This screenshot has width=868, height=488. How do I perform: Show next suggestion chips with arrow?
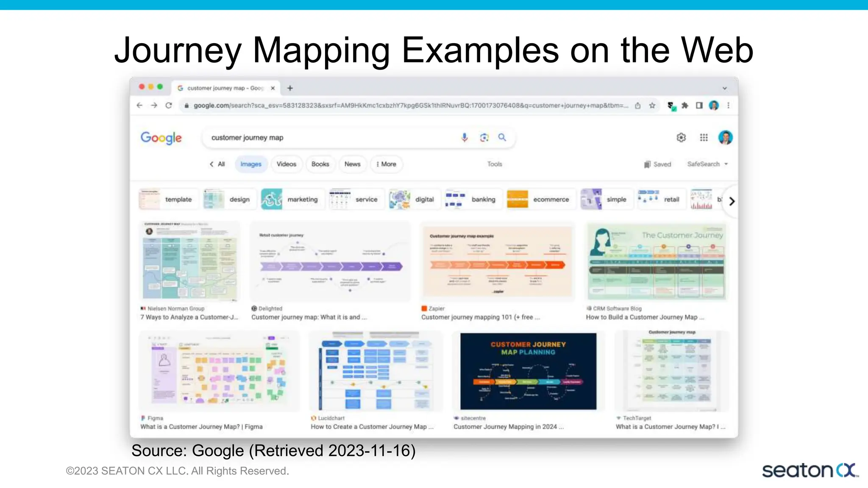pyautogui.click(x=732, y=201)
